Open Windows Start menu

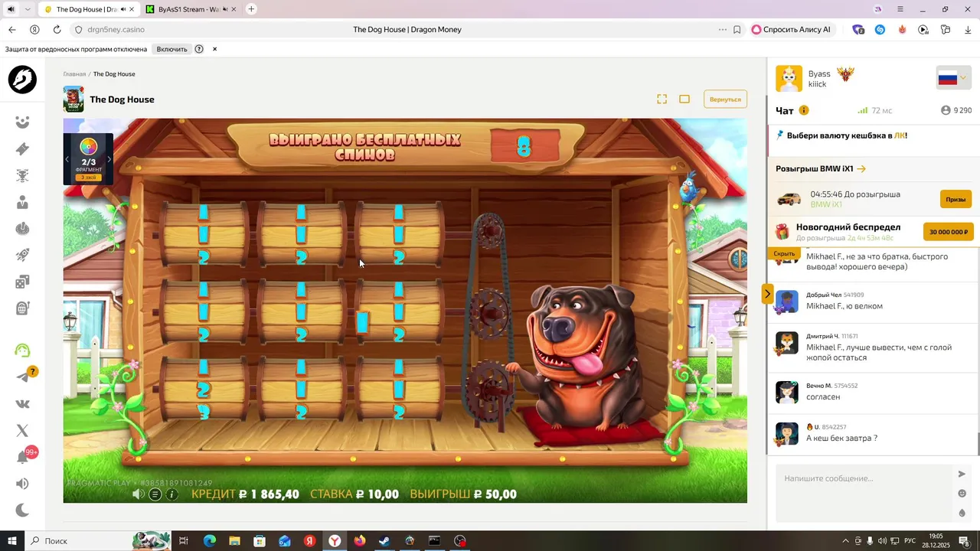[12, 541]
